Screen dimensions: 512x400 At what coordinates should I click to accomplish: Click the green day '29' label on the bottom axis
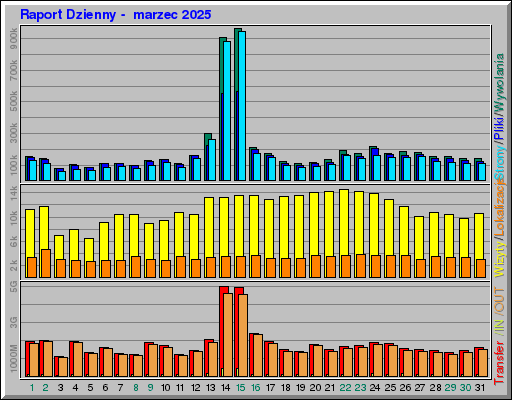450,388
